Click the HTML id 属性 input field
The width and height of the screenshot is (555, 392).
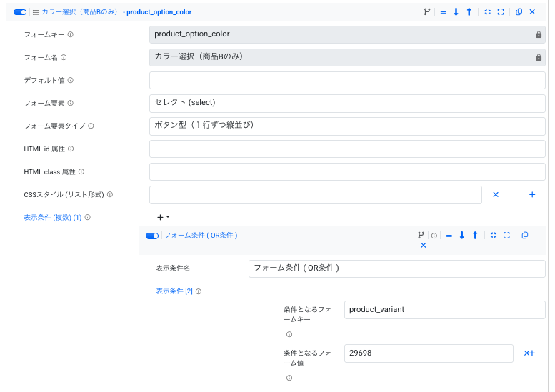347,149
